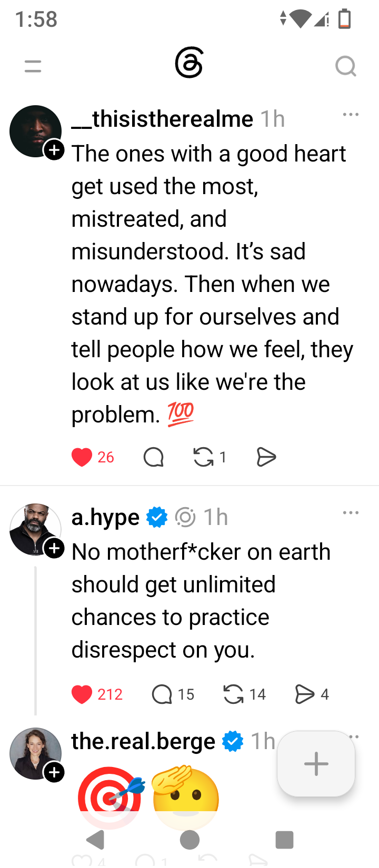Follow __thisistherealme via plus badge
The height and width of the screenshot is (868, 379).
(54, 150)
